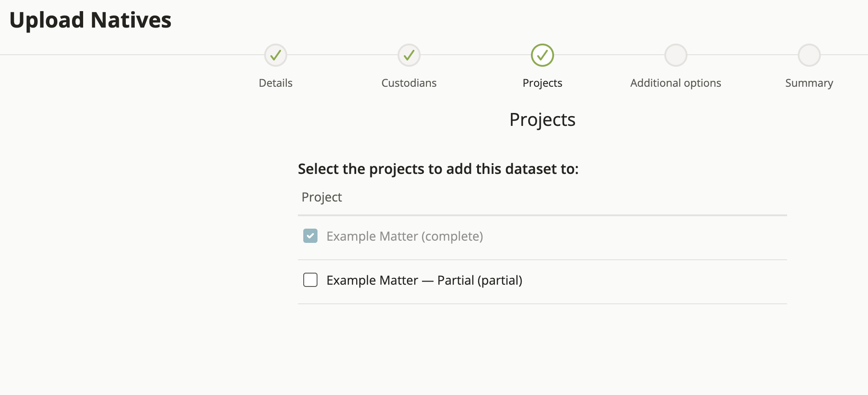Toggle the checked Example Matter (complete) checkbox
The height and width of the screenshot is (395, 868).
pos(310,236)
